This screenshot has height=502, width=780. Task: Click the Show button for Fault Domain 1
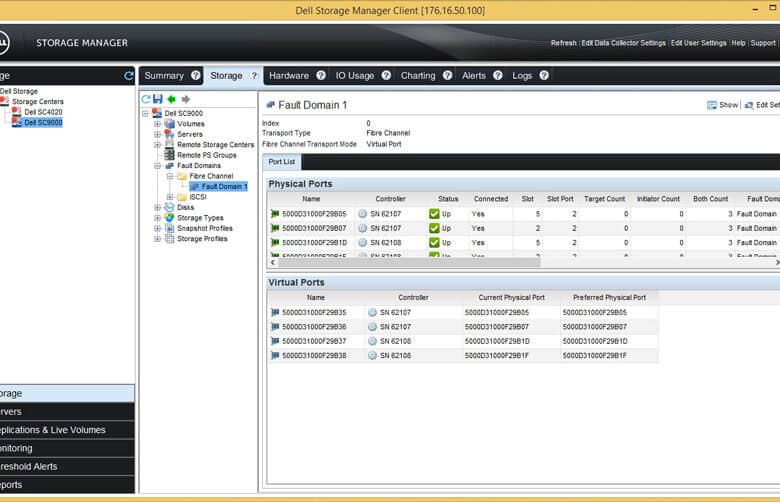[x=723, y=105]
